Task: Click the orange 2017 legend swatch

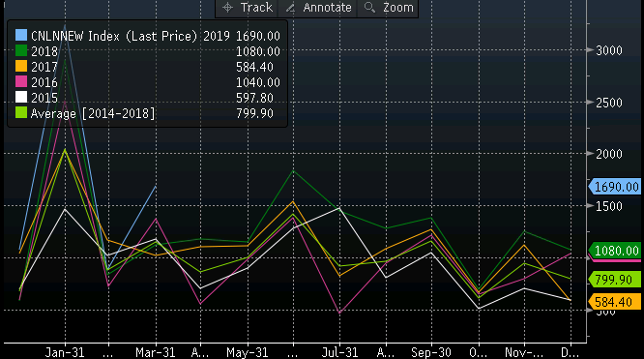Action: click(21, 66)
